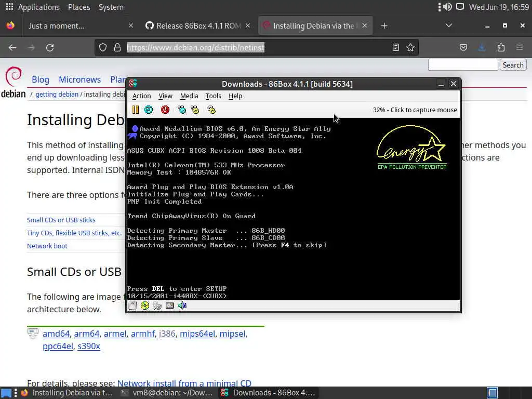Viewport: 532px width, 399px height.
Task: Pause emulation in 86Box toolbar
Action: [136, 110]
